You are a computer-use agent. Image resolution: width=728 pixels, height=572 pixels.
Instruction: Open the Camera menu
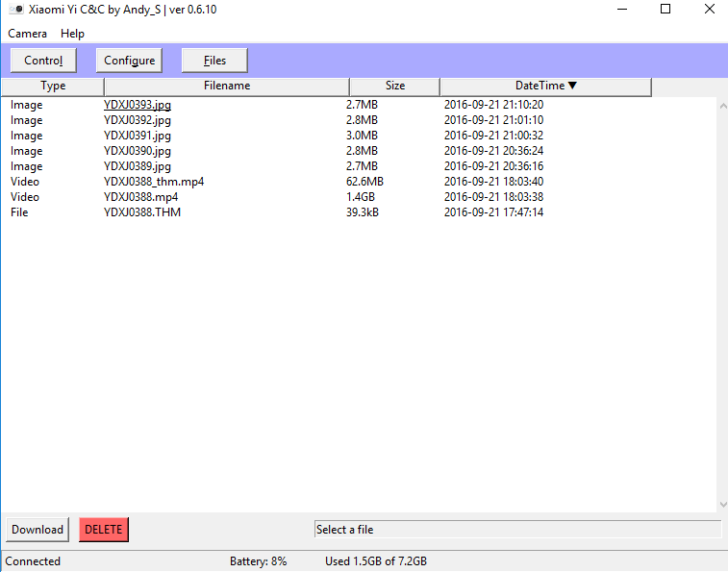[x=27, y=34]
